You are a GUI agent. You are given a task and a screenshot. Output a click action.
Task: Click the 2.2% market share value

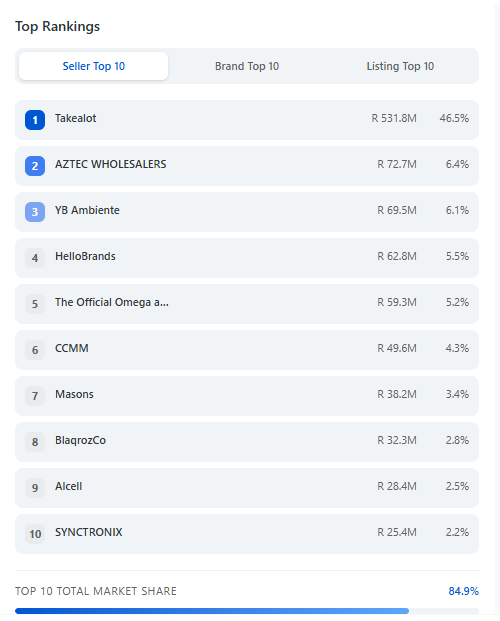457,532
